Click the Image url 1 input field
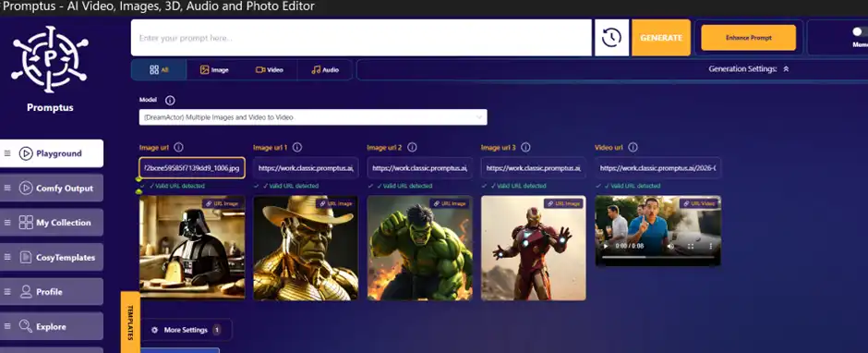868x353 pixels. [307, 167]
